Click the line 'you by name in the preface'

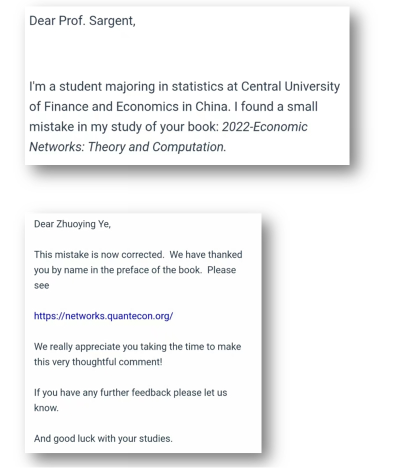point(135,270)
